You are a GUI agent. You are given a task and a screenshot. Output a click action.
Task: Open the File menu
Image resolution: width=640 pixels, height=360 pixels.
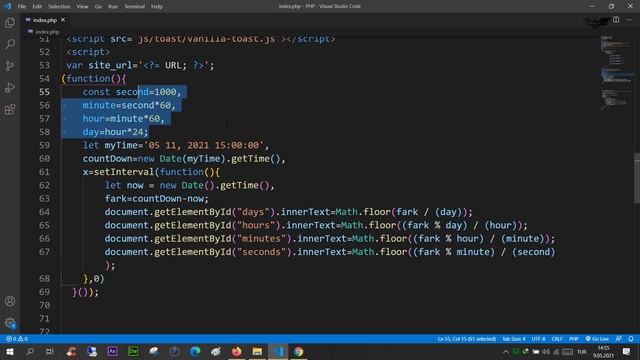coord(22,7)
